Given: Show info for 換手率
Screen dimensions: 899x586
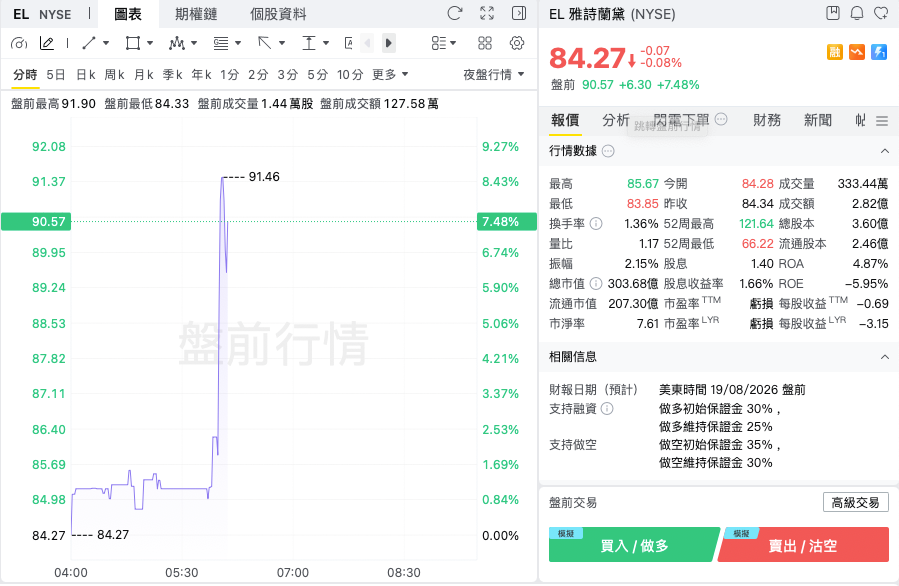Looking at the screenshot, I should pos(596,224).
